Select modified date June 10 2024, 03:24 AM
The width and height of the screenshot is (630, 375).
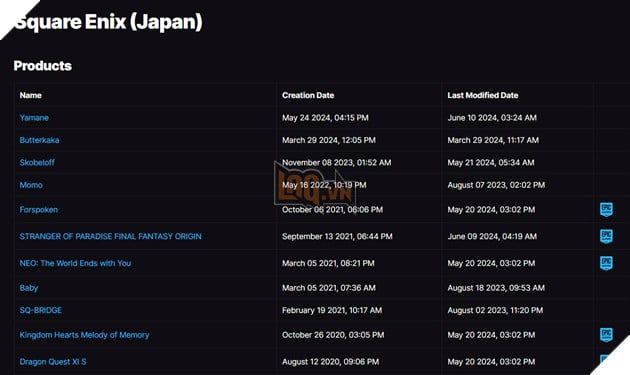pyautogui.click(x=492, y=118)
